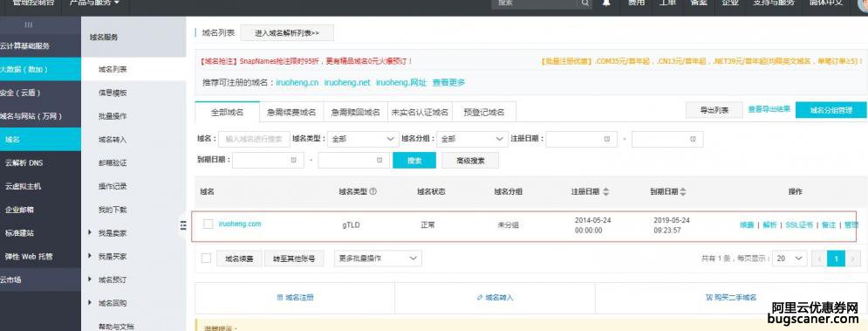The image size is (868, 331).
Task: Click 备注 for iruoheng.com
Action: 828,225
